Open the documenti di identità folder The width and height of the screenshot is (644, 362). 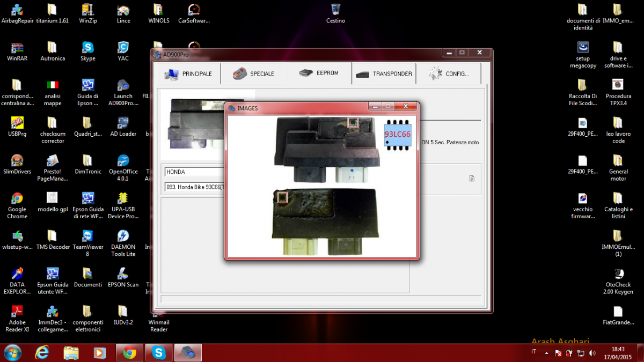tap(583, 17)
